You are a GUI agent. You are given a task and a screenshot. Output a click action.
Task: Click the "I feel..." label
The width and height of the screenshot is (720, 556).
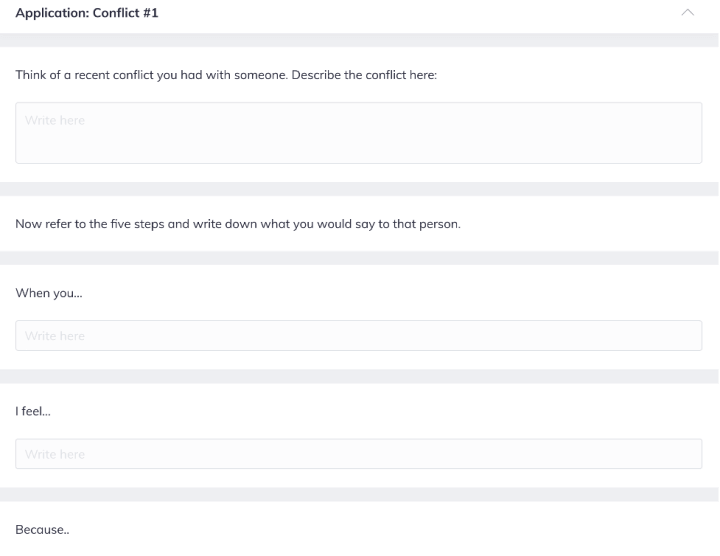33,411
